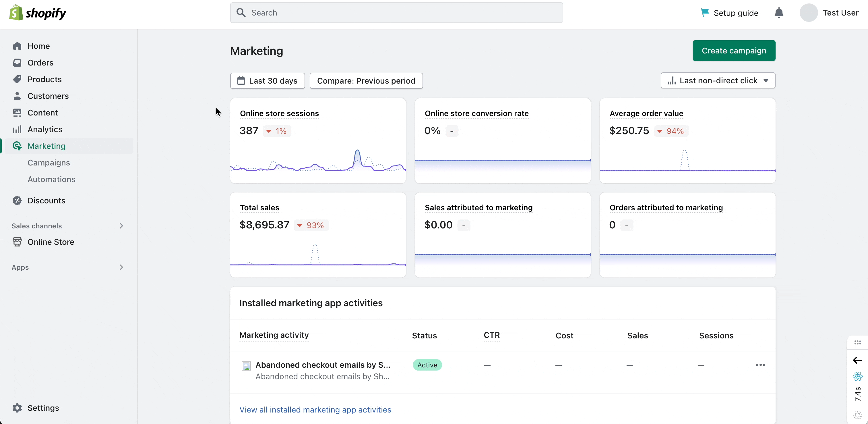This screenshot has height=424, width=868.
Task: Open Last non-direct click attribution dropdown
Action: (718, 81)
